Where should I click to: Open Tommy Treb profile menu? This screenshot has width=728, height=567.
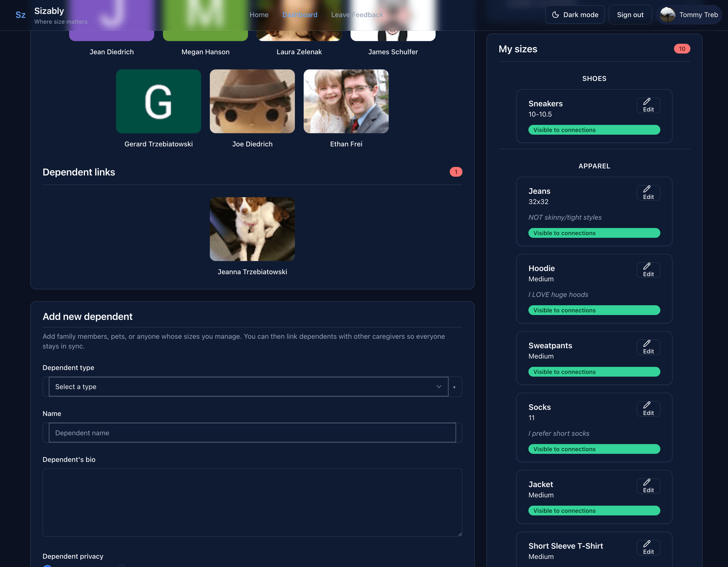[689, 15]
